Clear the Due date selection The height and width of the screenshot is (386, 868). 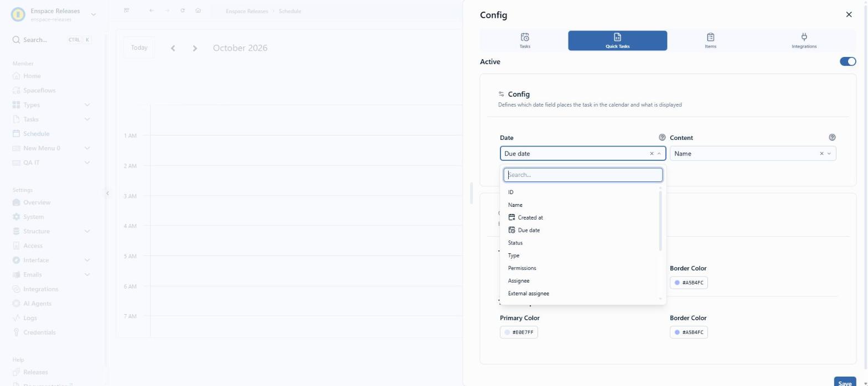[x=652, y=154]
